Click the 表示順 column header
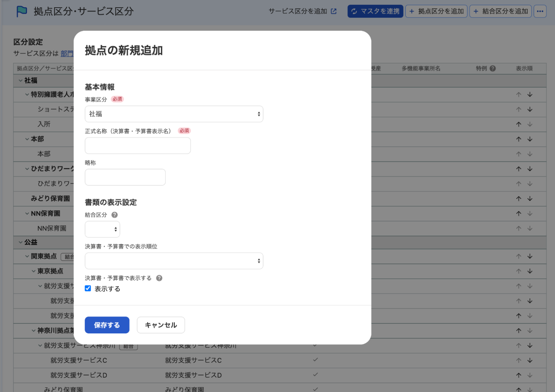555x392 pixels. tap(524, 69)
